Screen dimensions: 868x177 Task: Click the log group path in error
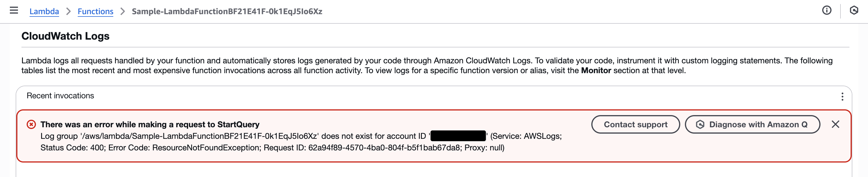(199, 136)
